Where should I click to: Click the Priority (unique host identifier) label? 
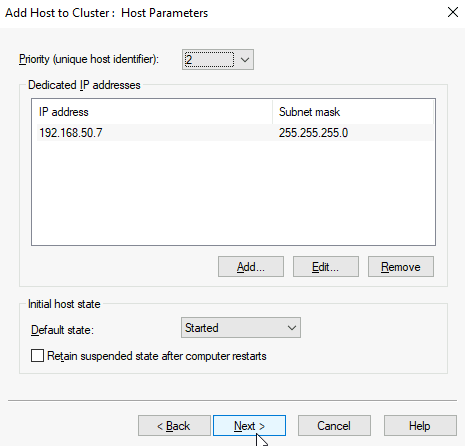[x=89, y=59]
